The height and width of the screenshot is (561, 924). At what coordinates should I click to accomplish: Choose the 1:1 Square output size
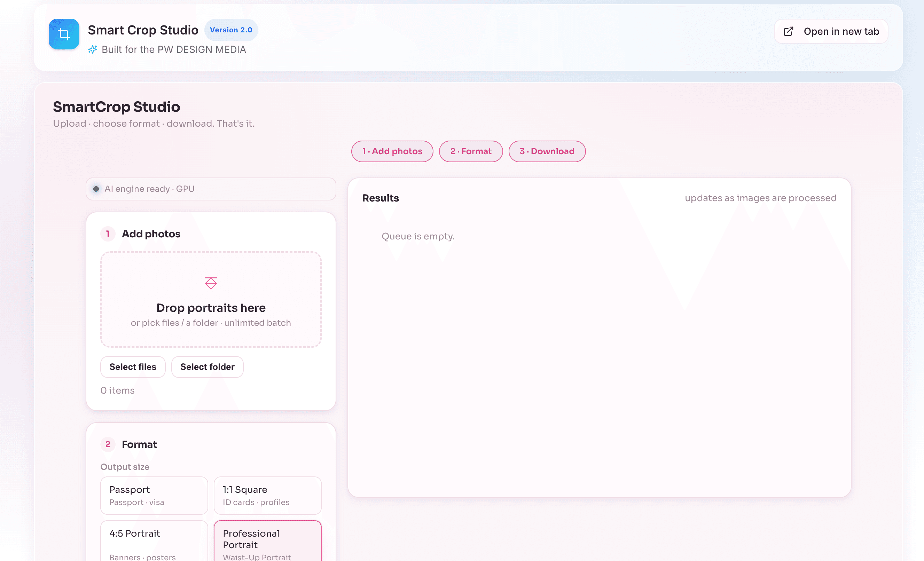[267, 496]
